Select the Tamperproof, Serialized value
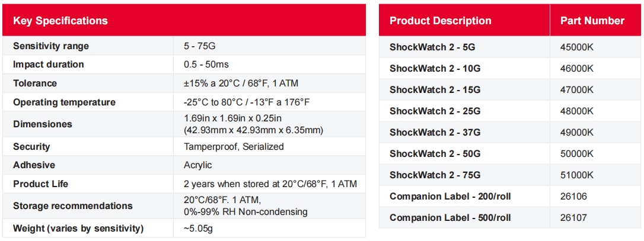This screenshot has width=644, height=241. 234,147
